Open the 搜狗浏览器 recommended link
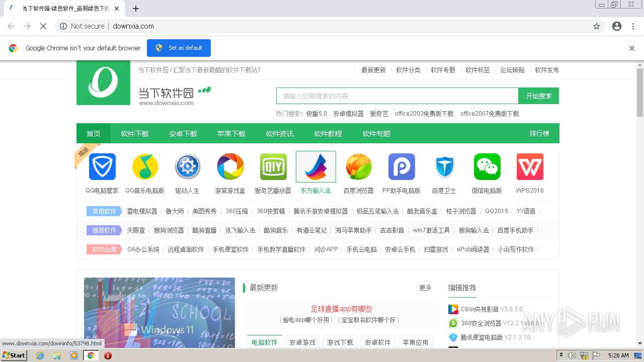 point(169,230)
